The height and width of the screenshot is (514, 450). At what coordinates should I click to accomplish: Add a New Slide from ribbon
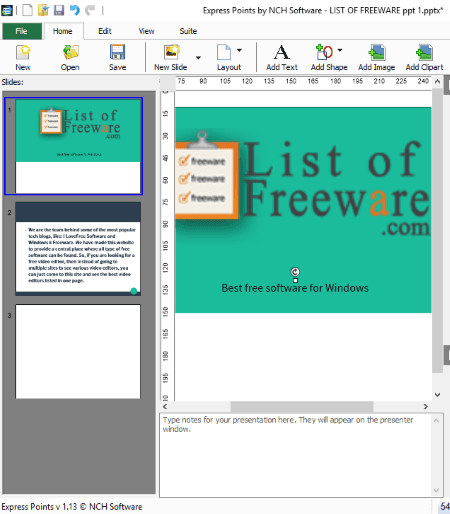point(171,57)
